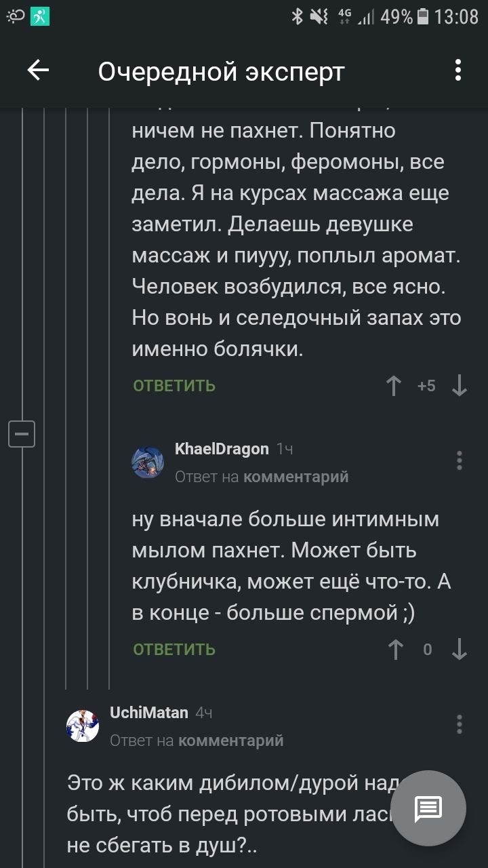The image size is (488, 868).
Task: Open options menu for KhaelDragon's comment
Action: pyautogui.click(x=460, y=460)
